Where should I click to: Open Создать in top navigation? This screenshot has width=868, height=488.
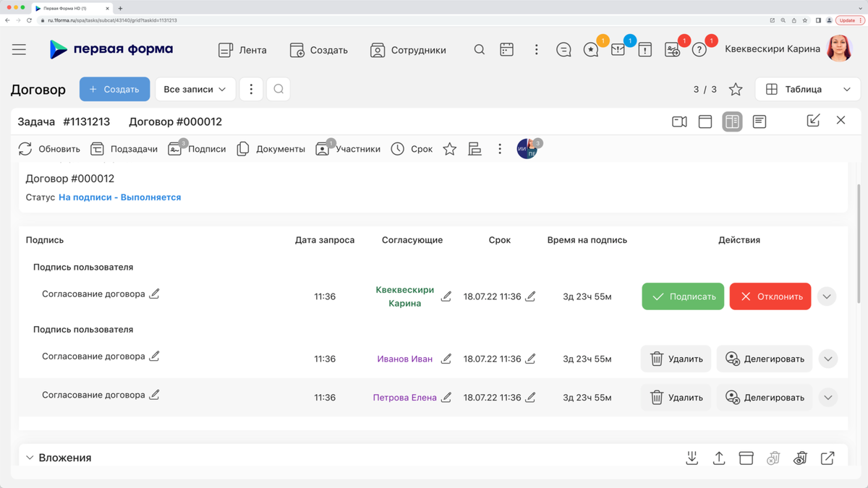(319, 50)
